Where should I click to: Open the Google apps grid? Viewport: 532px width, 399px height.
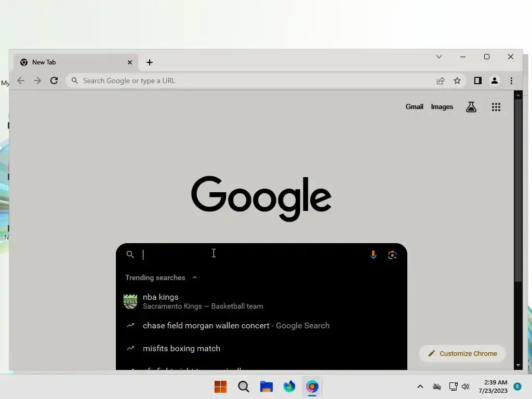coord(496,107)
